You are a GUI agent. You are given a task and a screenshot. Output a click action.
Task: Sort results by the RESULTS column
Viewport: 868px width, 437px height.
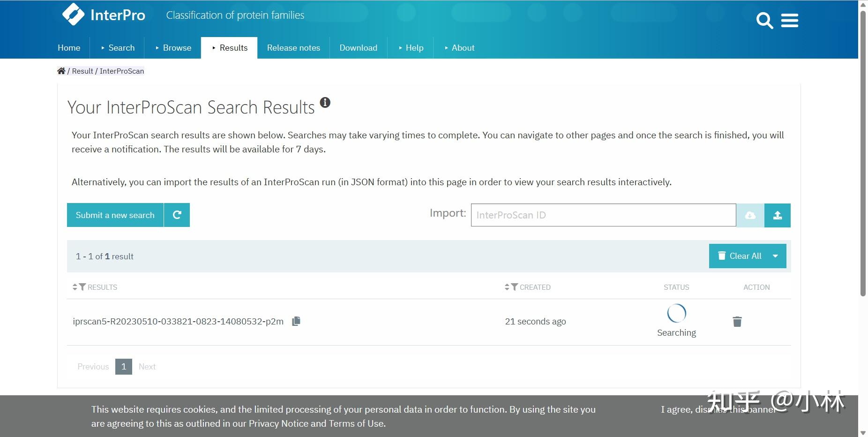[75, 287]
